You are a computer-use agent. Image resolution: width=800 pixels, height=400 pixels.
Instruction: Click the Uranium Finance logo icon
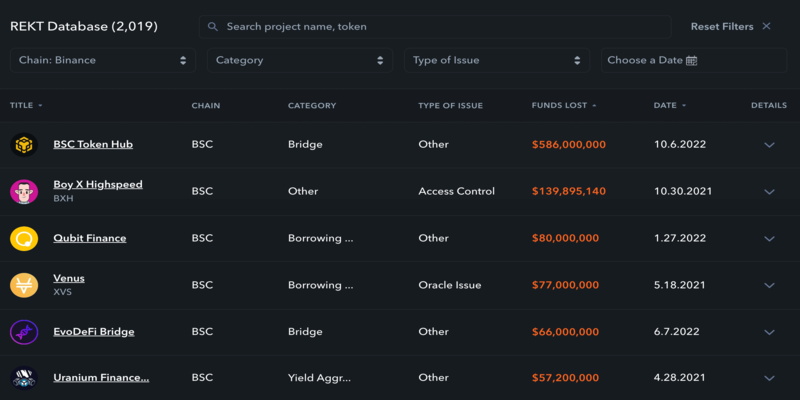(x=24, y=378)
